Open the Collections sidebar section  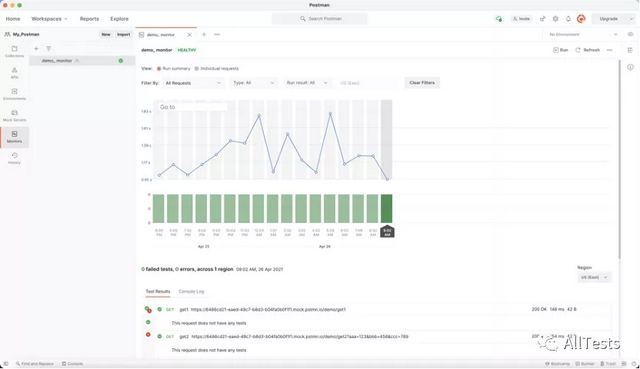tap(14, 51)
